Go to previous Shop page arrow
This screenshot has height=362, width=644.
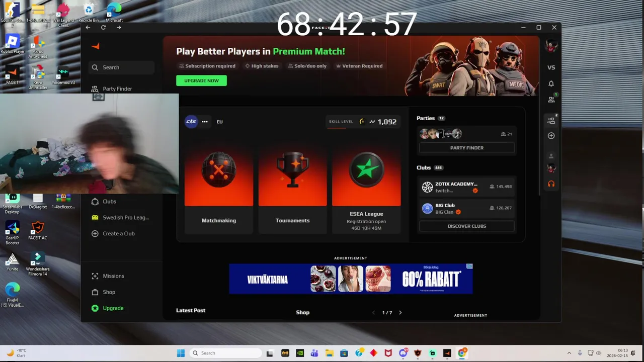point(373,313)
